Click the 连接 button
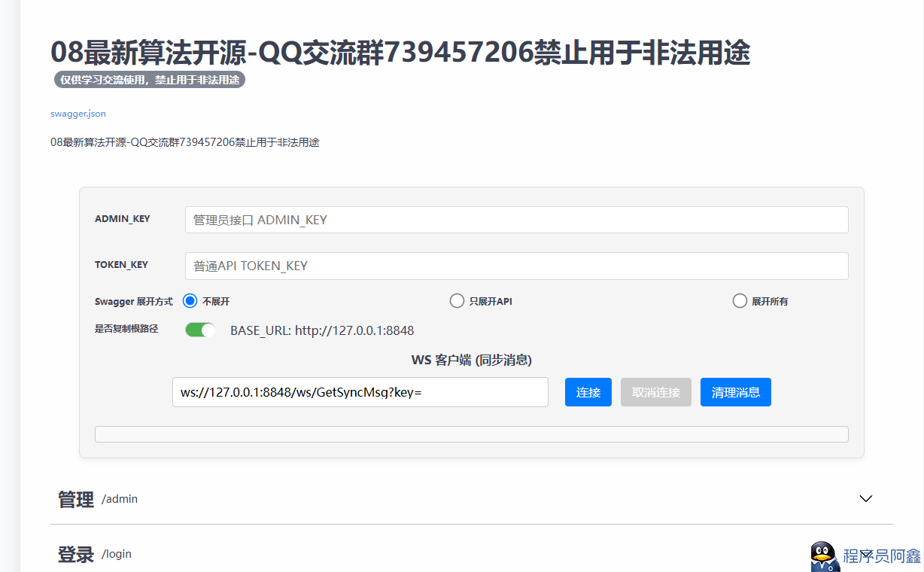The image size is (924, 572). [588, 392]
